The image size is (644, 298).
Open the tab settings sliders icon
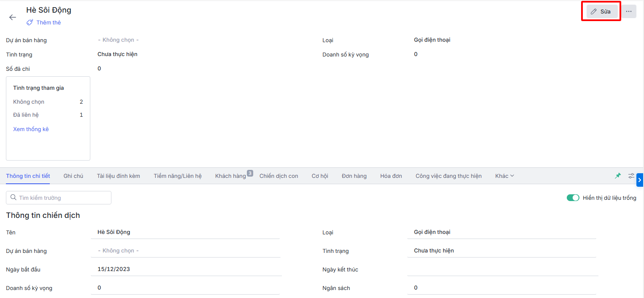(x=631, y=176)
